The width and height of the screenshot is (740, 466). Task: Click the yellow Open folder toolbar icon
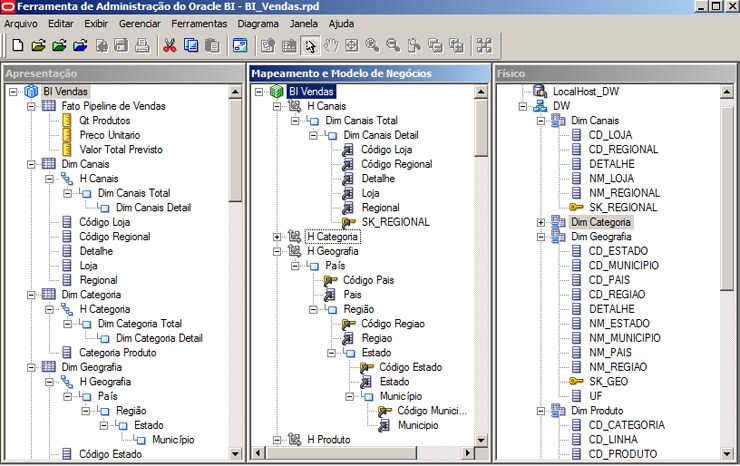click(38, 46)
